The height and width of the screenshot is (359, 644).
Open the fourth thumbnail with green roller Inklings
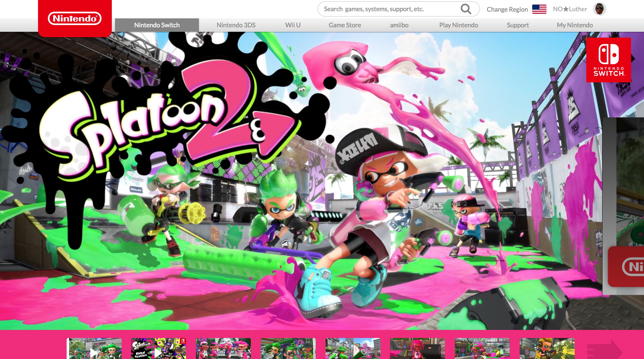[288, 348]
